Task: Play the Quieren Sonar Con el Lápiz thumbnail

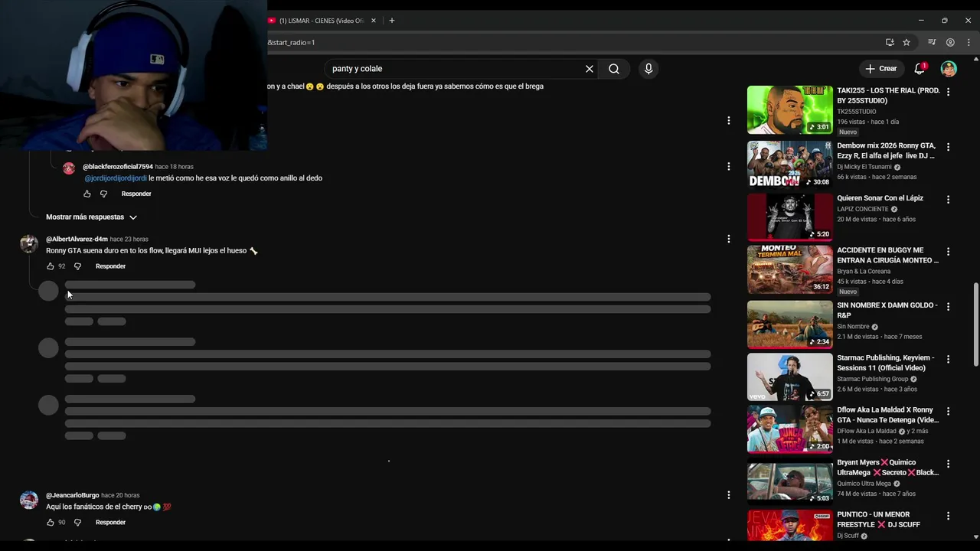Action: point(789,217)
